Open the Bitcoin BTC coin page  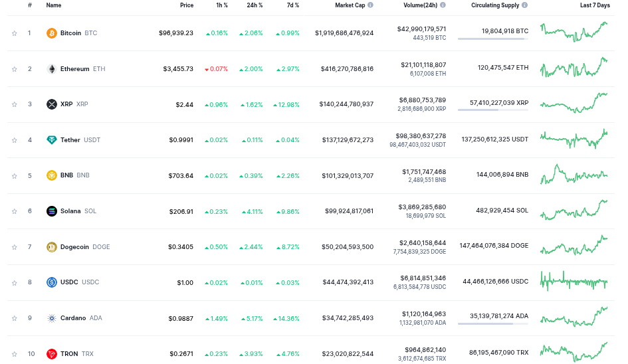click(78, 33)
